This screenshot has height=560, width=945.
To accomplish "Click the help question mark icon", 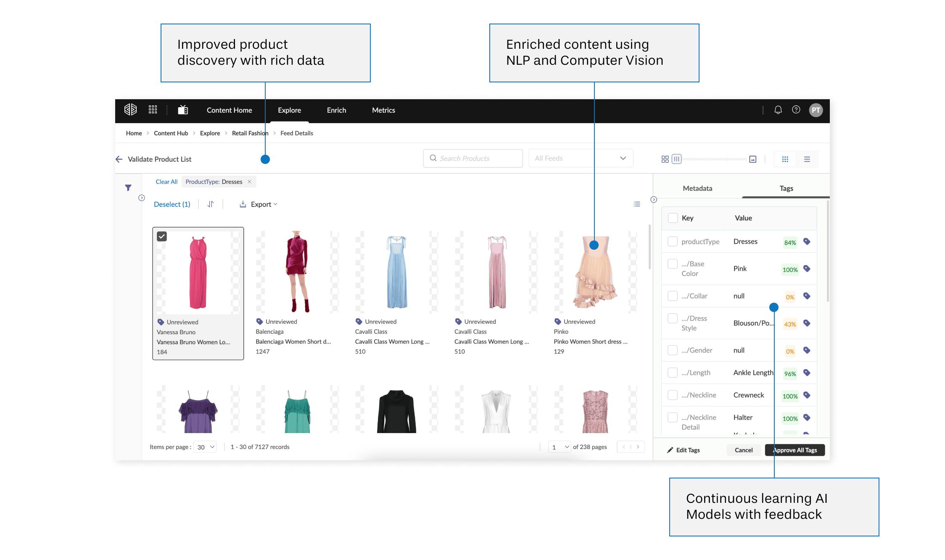I will [x=796, y=110].
